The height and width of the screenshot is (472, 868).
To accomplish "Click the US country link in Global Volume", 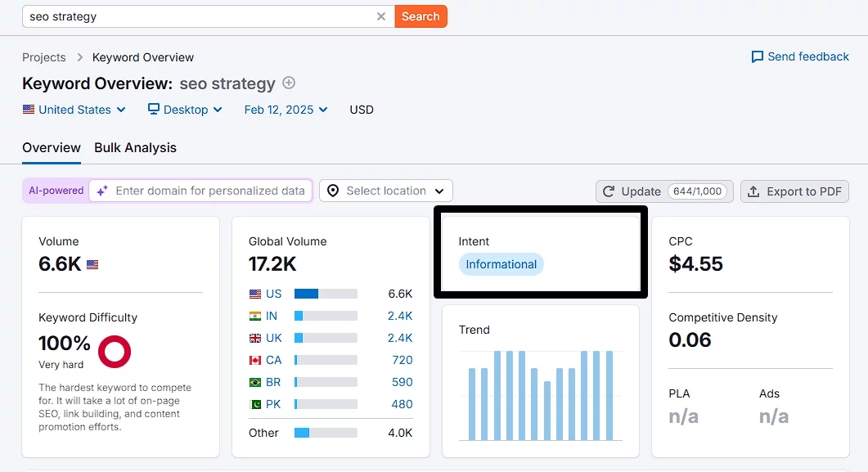I will (x=273, y=294).
